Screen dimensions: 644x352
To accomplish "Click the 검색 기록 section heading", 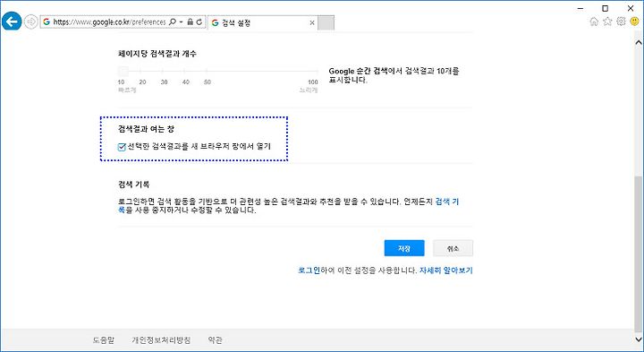I will tap(134, 185).
